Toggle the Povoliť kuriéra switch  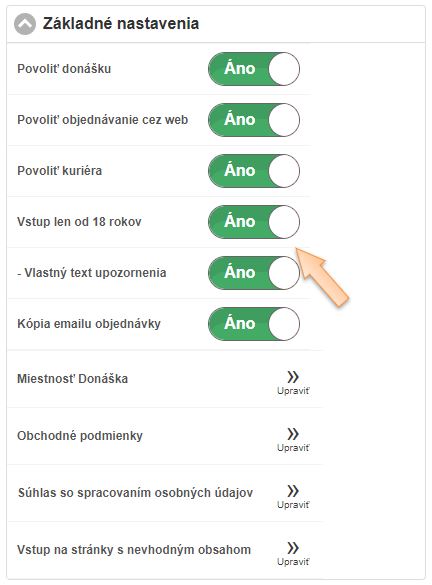coord(254,171)
